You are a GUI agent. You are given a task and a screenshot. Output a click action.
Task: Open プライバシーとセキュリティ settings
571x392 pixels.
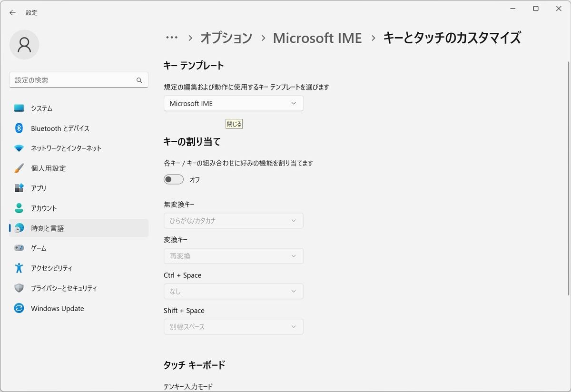point(79,288)
